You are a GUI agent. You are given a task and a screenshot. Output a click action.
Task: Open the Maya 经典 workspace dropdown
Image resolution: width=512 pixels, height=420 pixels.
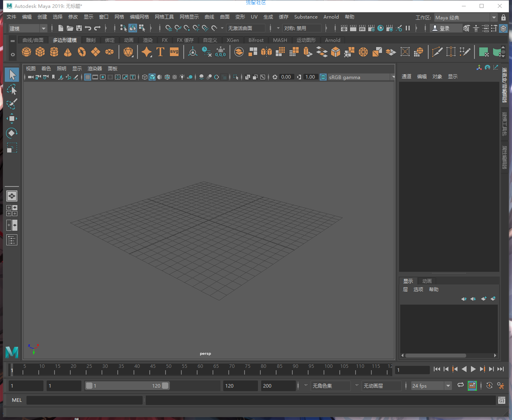(x=465, y=17)
